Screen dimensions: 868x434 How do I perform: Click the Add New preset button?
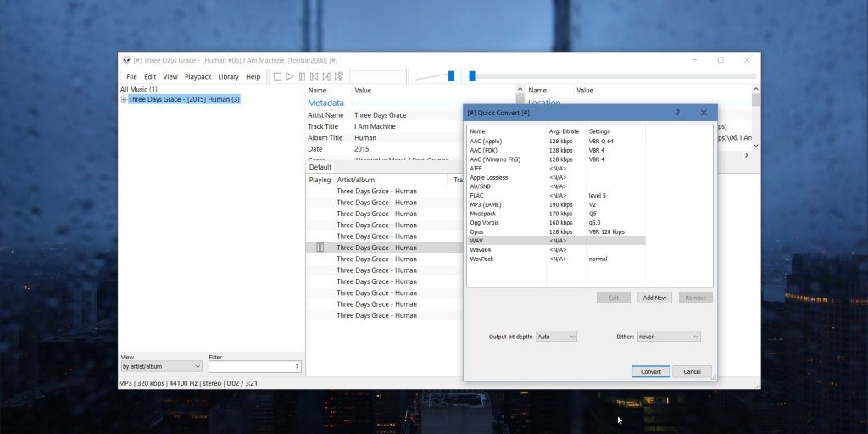tap(654, 298)
